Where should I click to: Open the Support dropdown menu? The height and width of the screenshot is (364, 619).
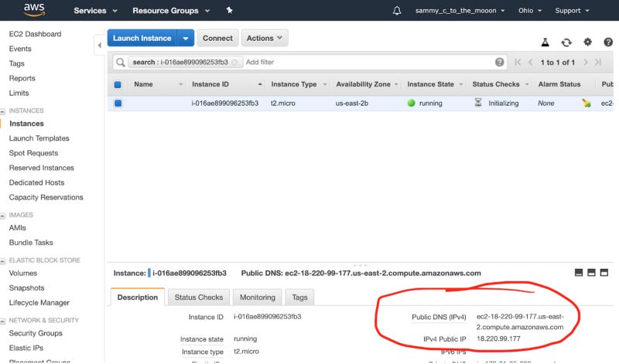coord(572,11)
